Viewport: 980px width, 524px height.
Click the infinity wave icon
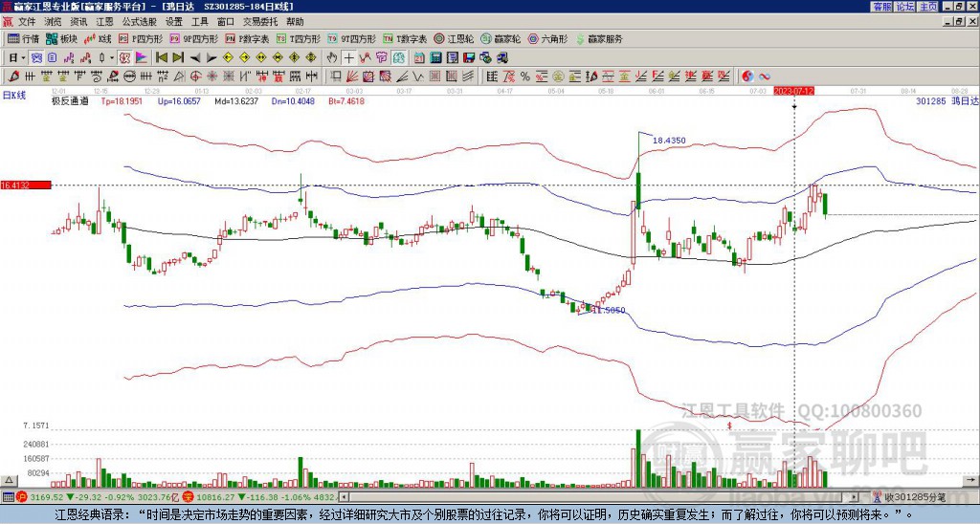765,76
